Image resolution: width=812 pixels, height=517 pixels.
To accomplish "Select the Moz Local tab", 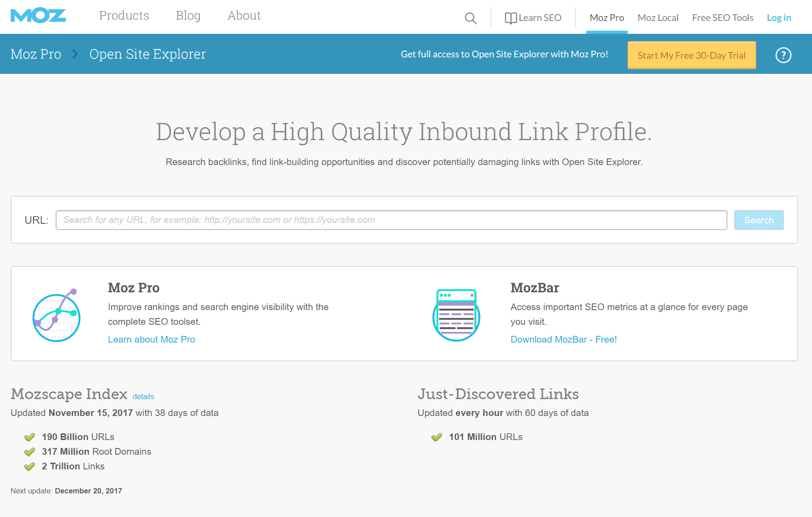I will (x=658, y=18).
